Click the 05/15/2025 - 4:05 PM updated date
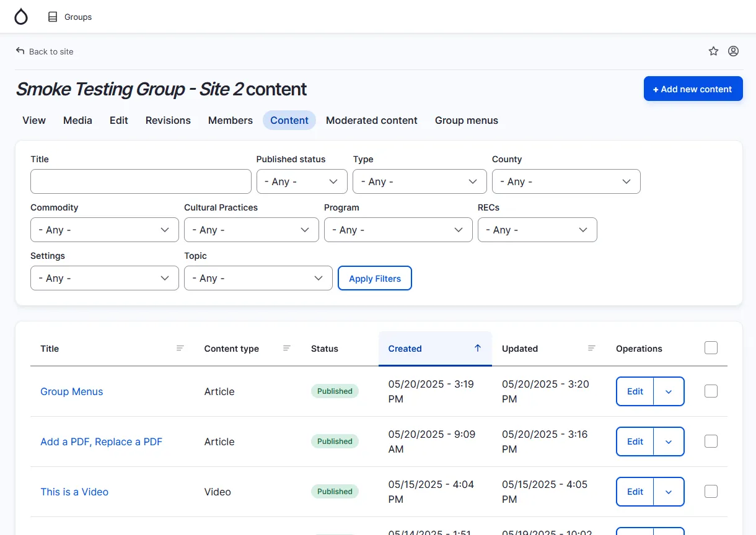This screenshot has height=535, width=756. tap(545, 492)
